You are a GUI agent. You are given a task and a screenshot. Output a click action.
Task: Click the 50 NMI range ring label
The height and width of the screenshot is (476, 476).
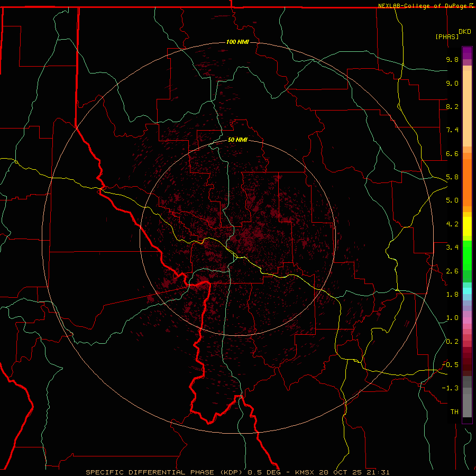pos(237,140)
